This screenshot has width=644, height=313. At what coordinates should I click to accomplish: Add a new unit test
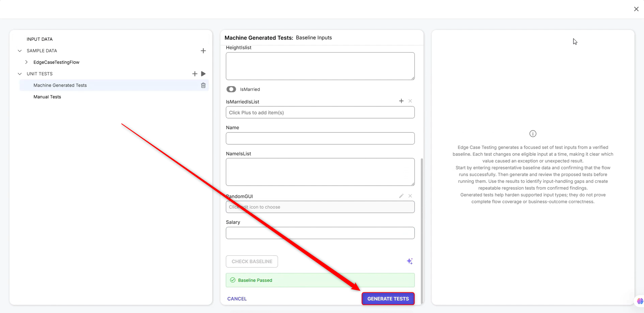(x=195, y=74)
